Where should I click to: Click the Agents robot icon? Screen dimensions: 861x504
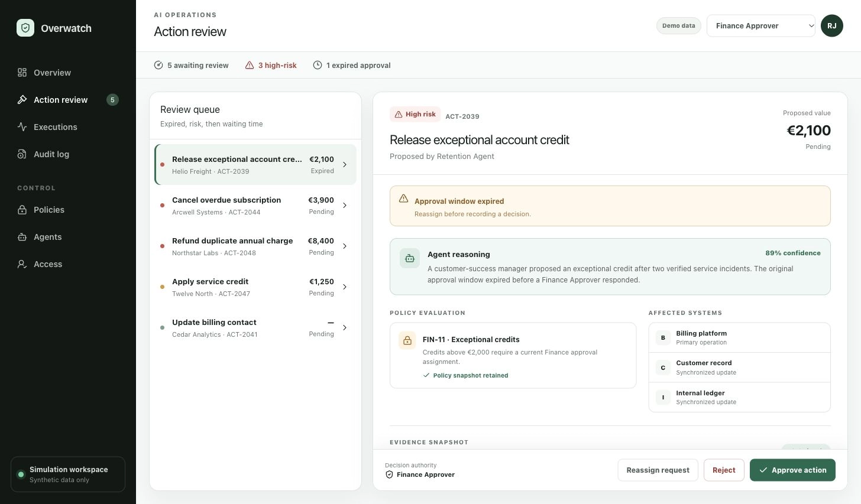coord(22,237)
